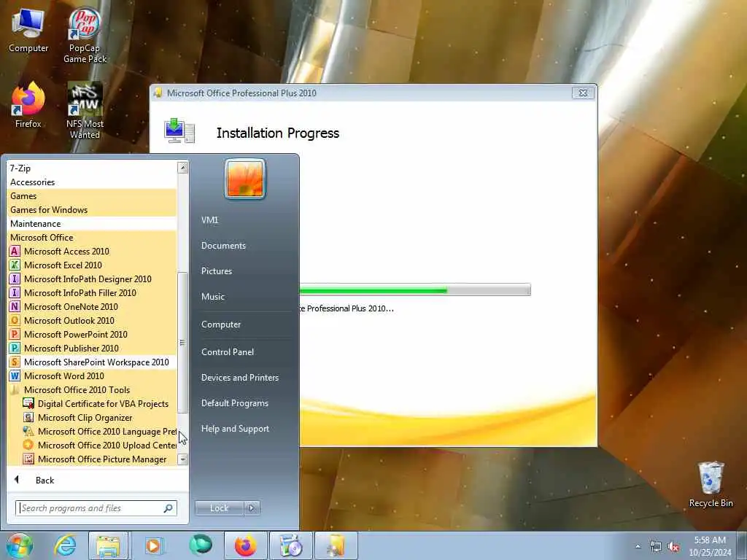747x560 pixels.
Task: Open Computer from Start menu right pane
Action: (x=220, y=324)
